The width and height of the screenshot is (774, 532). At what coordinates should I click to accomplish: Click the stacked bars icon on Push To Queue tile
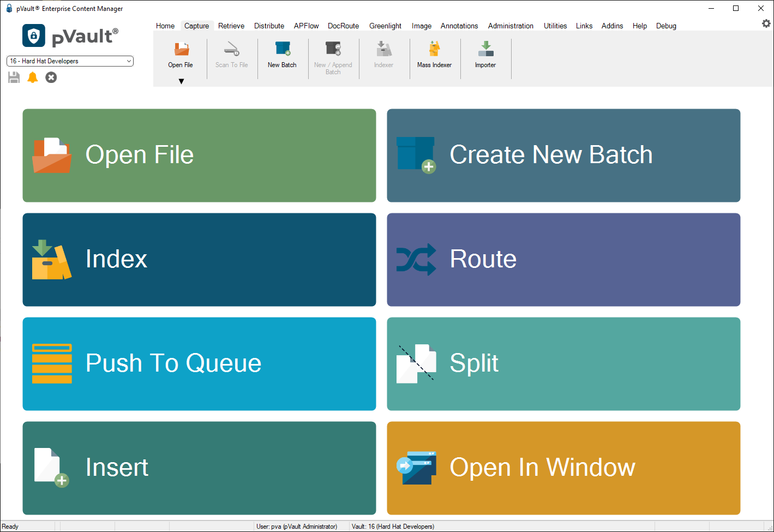click(52, 363)
